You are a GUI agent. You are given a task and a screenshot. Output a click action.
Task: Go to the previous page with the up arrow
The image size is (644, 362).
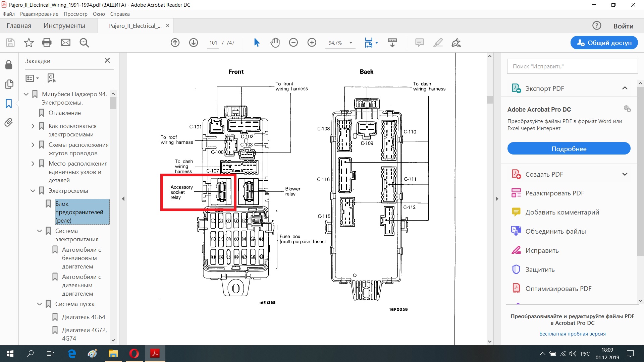coord(175,43)
